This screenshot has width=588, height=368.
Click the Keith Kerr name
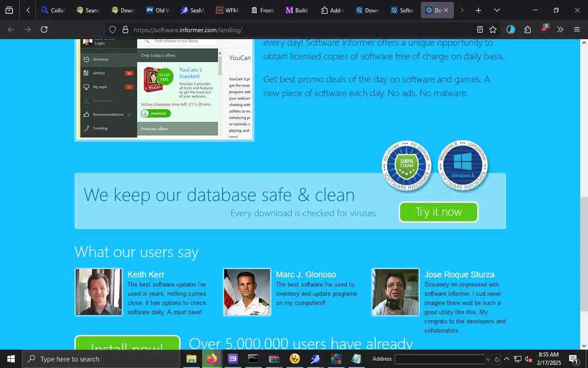click(x=146, y=275)
